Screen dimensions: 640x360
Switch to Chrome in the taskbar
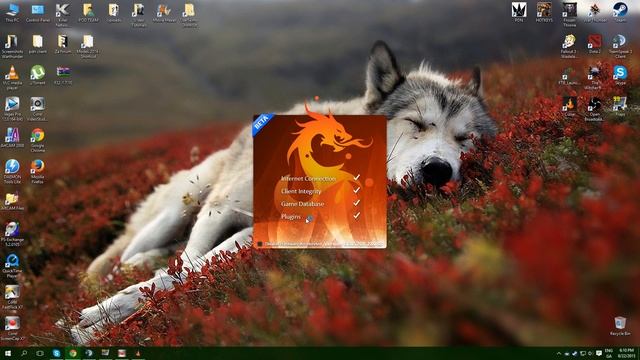click(x=73, y=353)
